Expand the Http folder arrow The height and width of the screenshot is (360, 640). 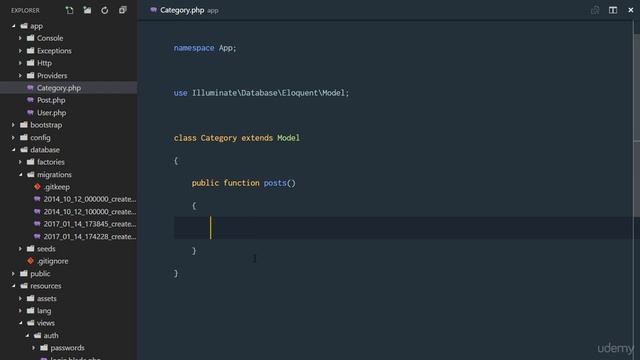pyautogui.click(x=20, y=63)
